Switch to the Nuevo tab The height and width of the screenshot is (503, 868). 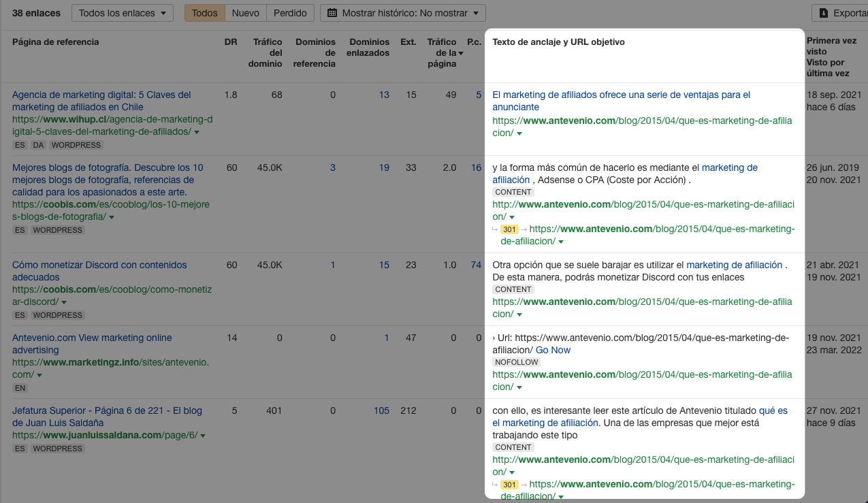(x=245, y=13)
